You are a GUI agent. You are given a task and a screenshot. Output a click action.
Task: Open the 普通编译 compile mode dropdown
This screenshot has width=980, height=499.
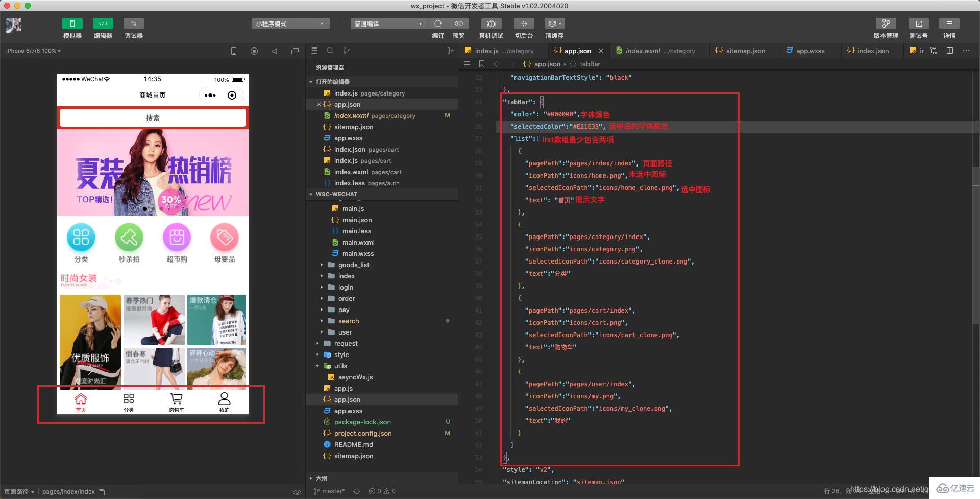389,23
